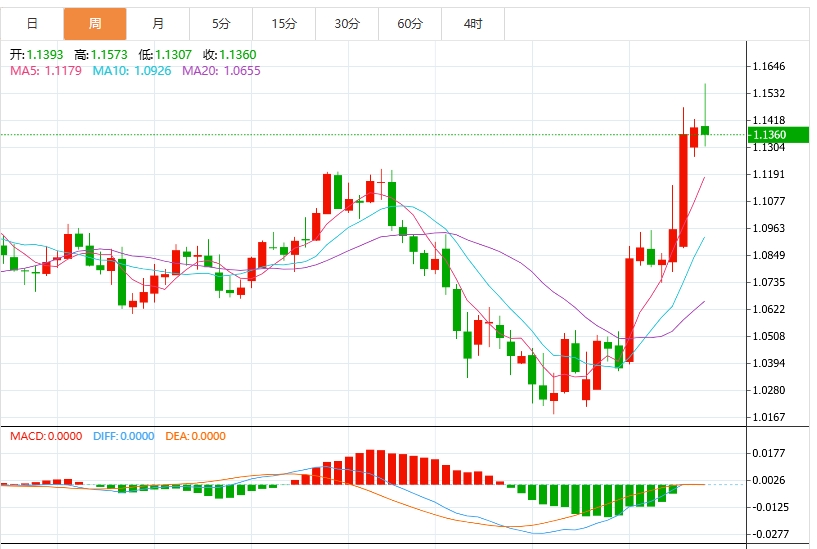817x549 pixels.
Task: Click the 1.1077 price axis label
Action: click(x=769, y=201)
